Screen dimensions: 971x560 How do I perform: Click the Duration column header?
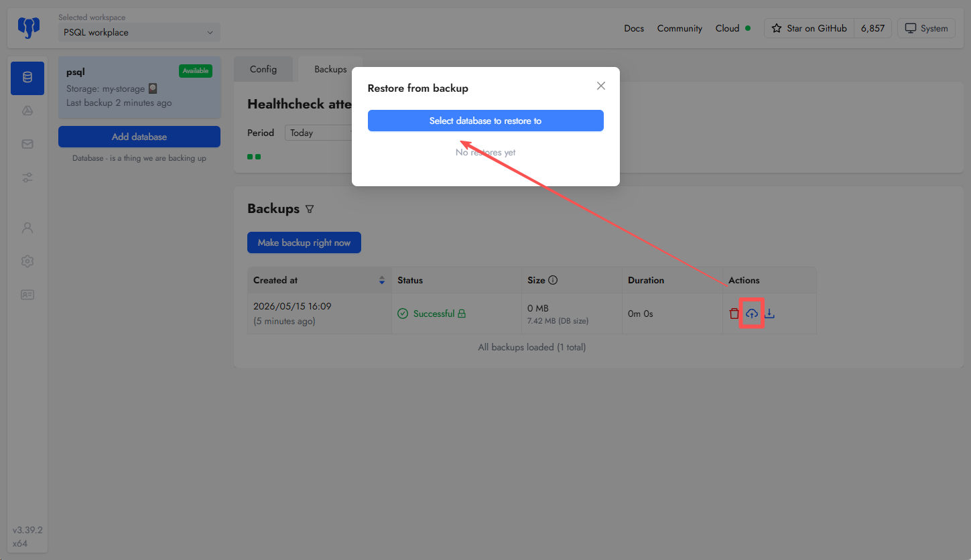coord(672,280)
